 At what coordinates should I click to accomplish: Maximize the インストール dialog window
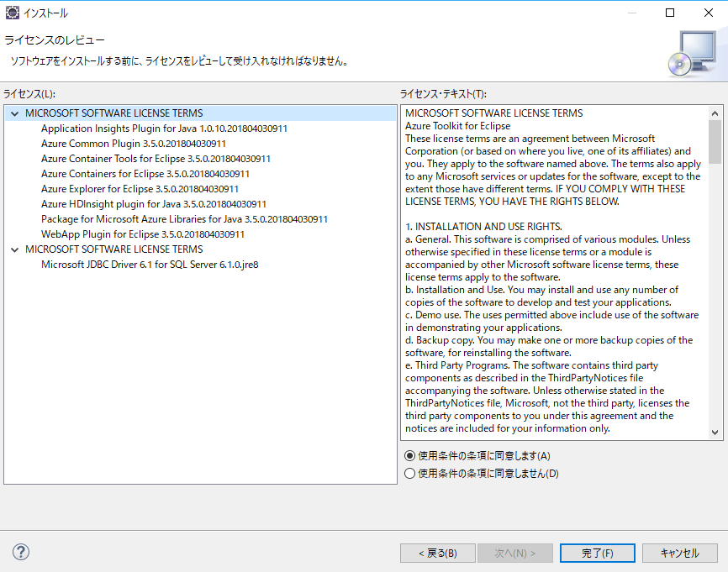(670, 13)
